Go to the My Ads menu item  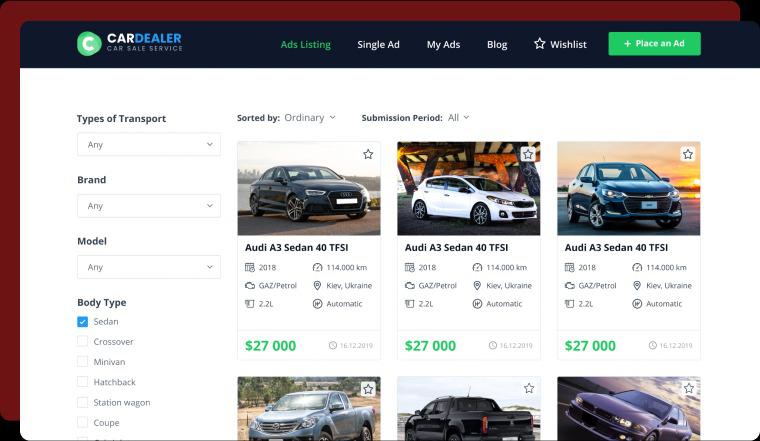[443, 45]
